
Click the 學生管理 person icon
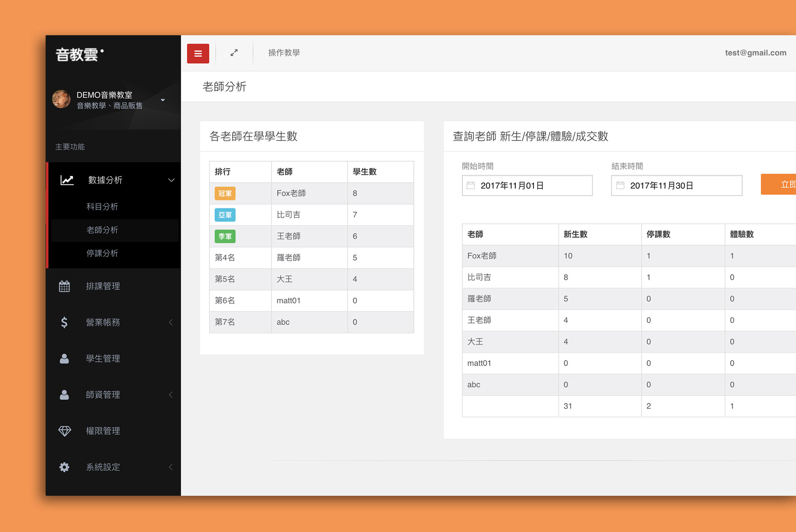[64, 358]
